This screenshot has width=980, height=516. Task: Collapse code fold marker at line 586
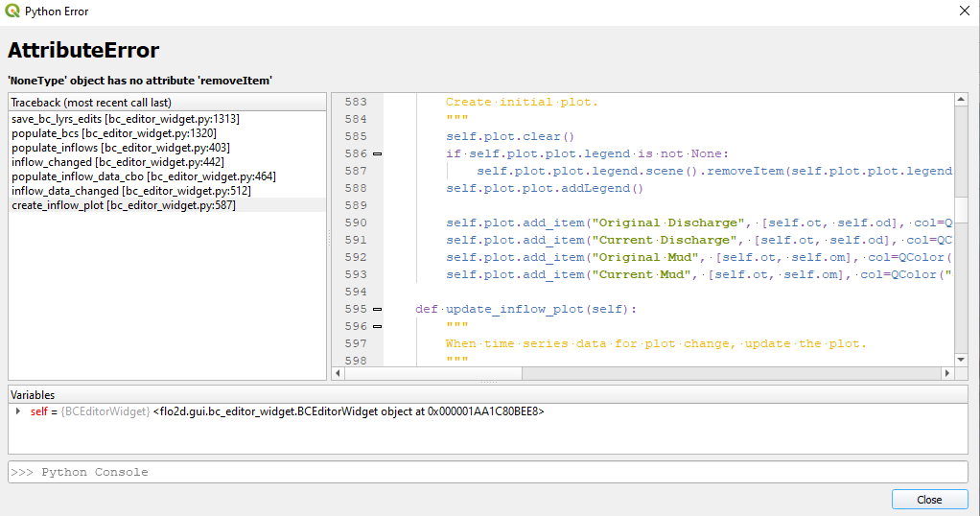(x=377, y=153)
